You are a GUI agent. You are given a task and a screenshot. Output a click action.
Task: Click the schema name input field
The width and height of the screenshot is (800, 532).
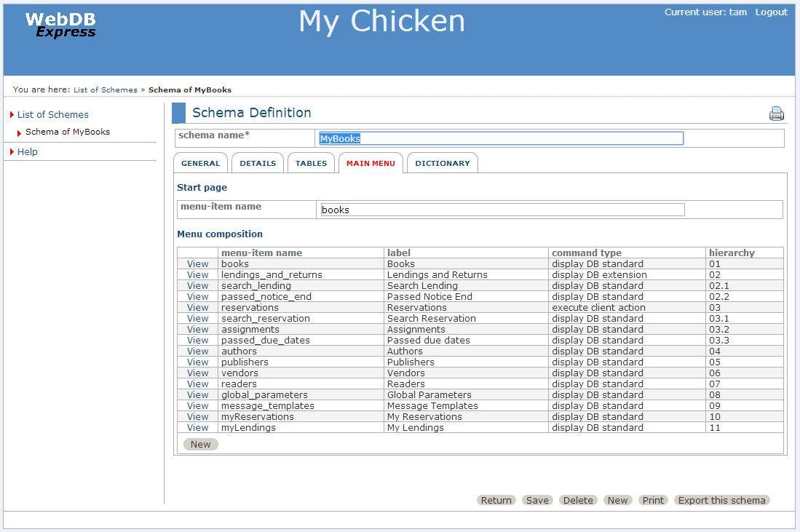coord(501,138)
